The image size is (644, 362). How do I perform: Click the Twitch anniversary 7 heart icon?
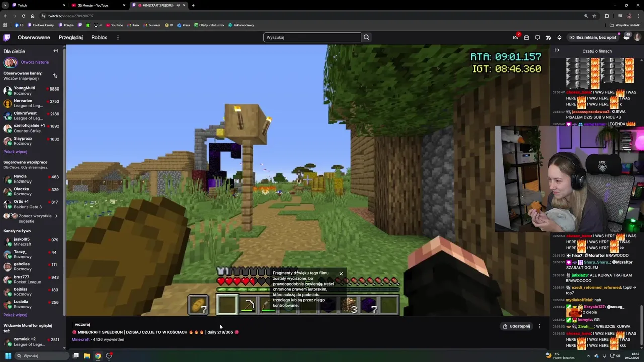(548, 37)
